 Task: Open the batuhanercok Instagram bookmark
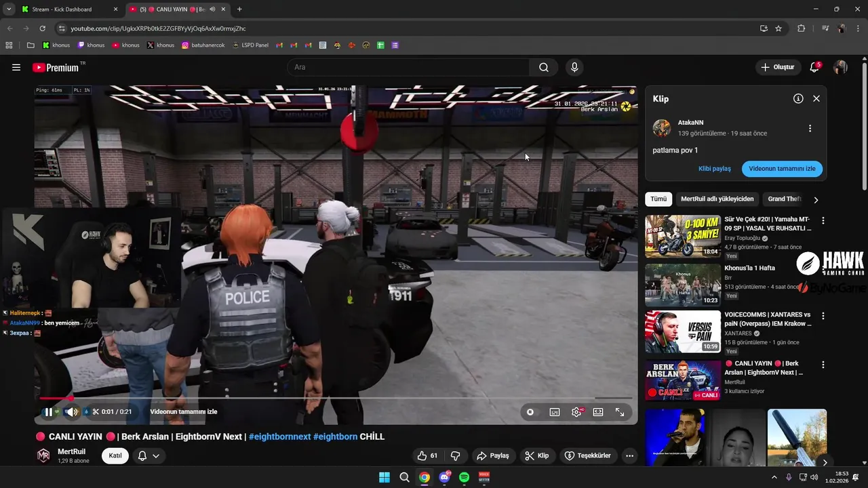point(203,45)
